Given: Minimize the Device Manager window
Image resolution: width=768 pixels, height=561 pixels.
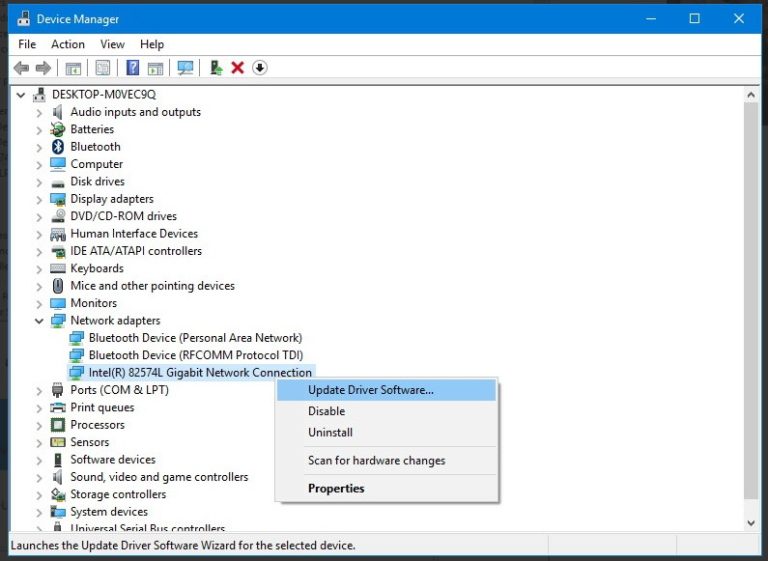Looking at the screenshot, I should (x=650, y=19).
